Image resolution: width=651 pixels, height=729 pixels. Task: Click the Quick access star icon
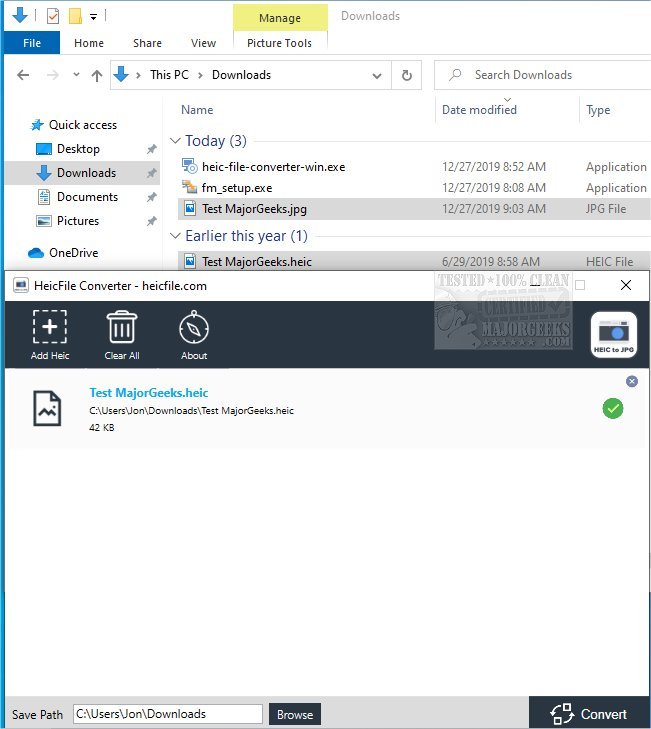coord(37,125)
